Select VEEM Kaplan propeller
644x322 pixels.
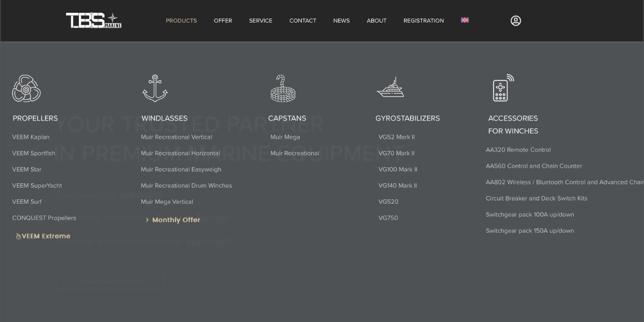tap(31, 137)
